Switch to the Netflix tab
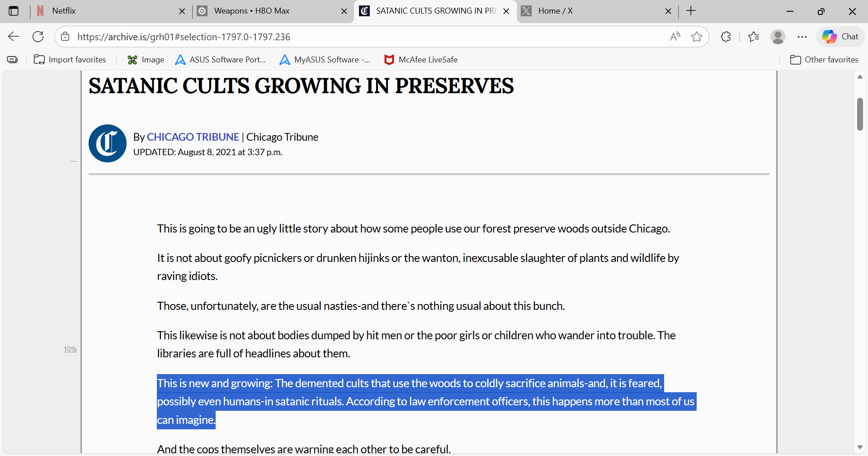 pyautogui.click(x=111, y=11)
